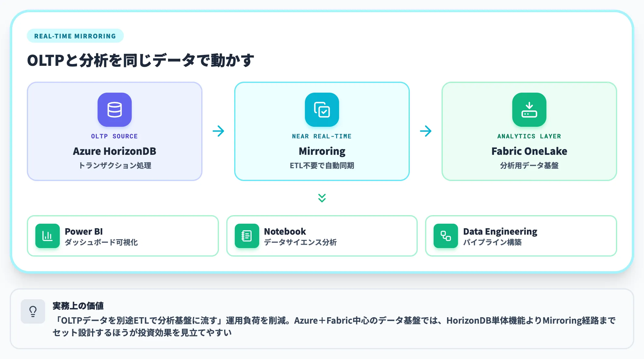Open the Fabric OneLake card

click(x=529, y=131)
